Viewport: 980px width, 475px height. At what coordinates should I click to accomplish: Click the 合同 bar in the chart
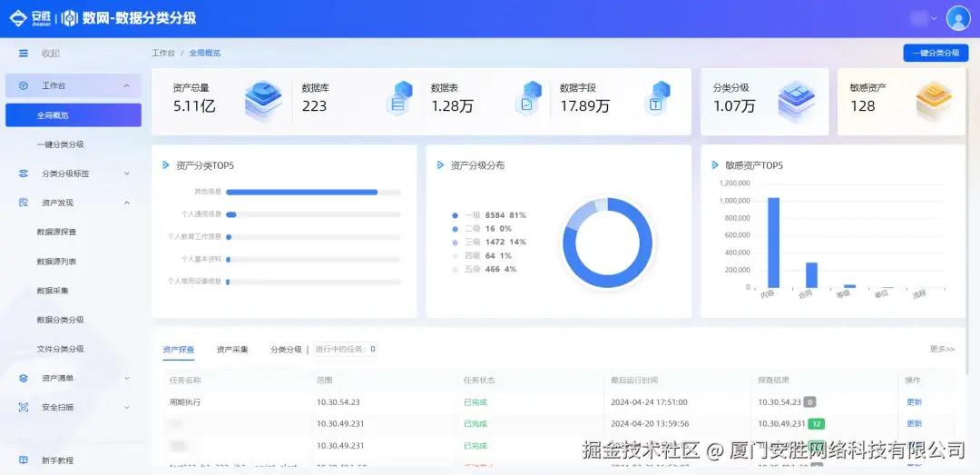(811, 274)
